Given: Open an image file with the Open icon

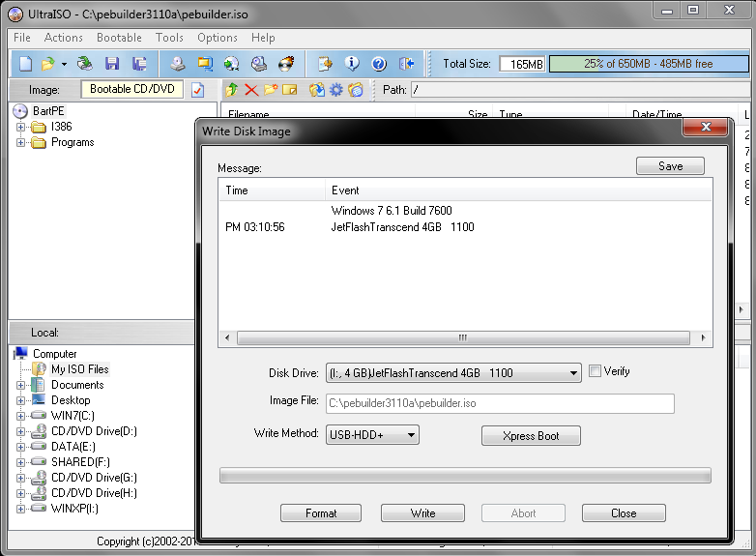Looking at the screenshot, I should [x=48, y=64].
